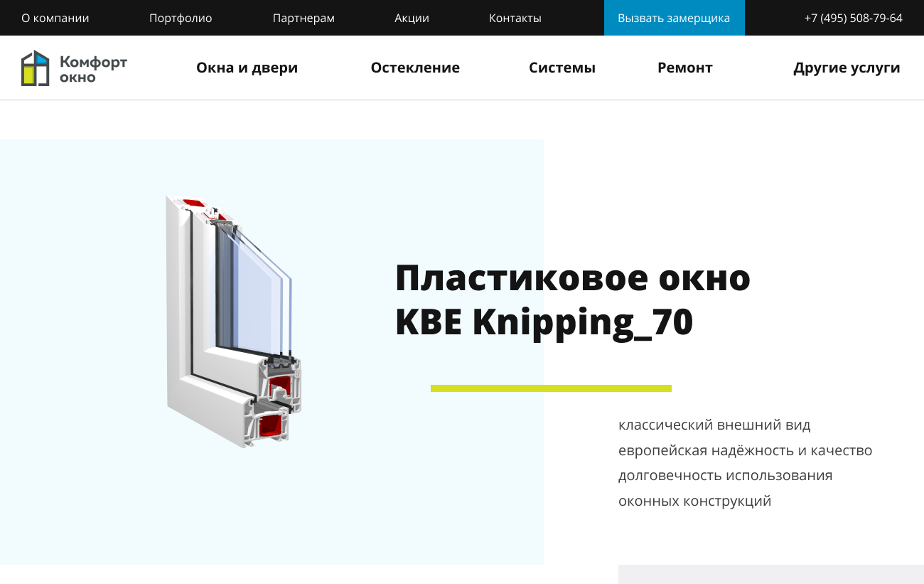Click the text оконных конструкций

point(695,501)
